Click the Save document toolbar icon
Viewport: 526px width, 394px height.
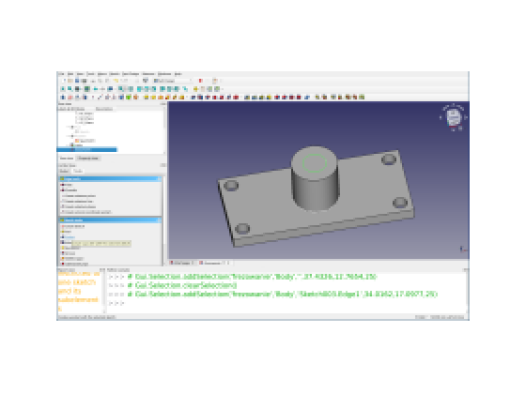tap(77, 81)
